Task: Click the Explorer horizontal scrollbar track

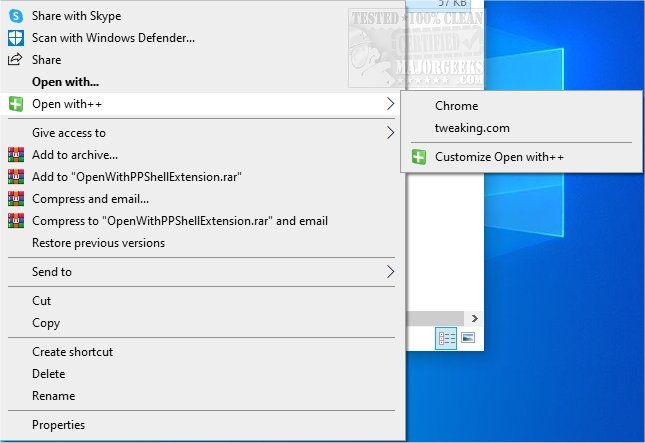Action: click(435, 318)
